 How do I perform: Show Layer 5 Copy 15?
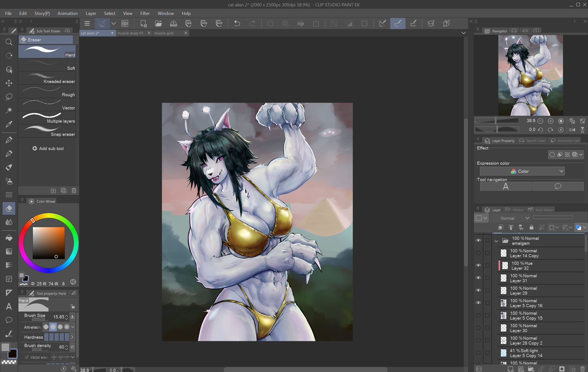click(x=478, y=315)
